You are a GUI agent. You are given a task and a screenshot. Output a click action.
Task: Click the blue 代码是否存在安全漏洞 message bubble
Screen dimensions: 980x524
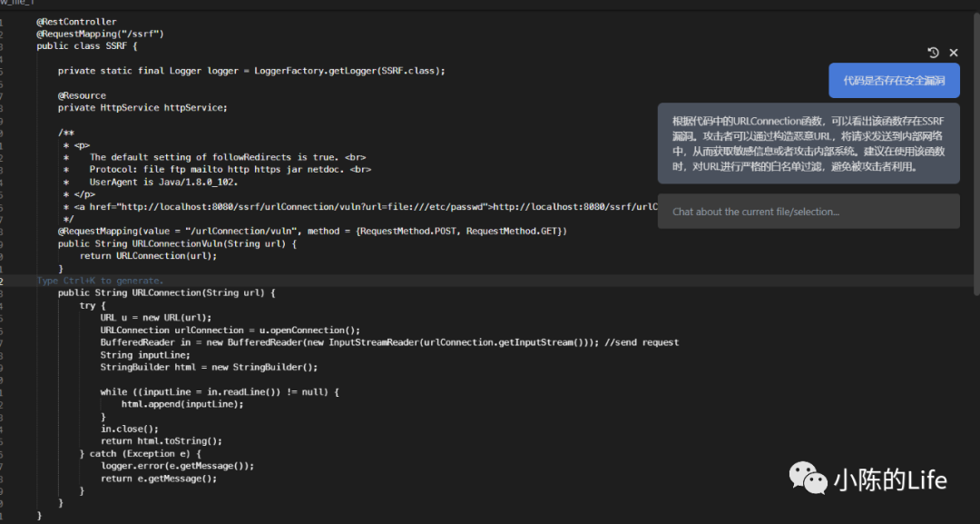click(894, 81)
